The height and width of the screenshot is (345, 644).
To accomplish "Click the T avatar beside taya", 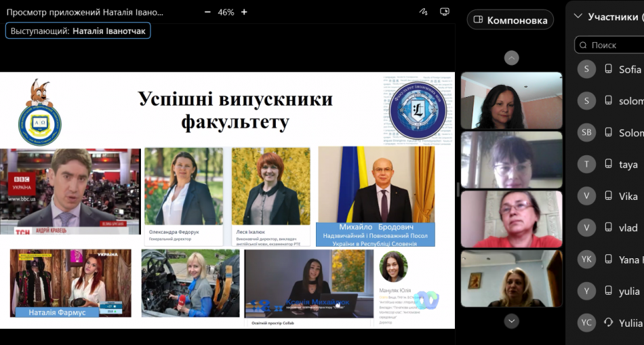I will (586, 164).
